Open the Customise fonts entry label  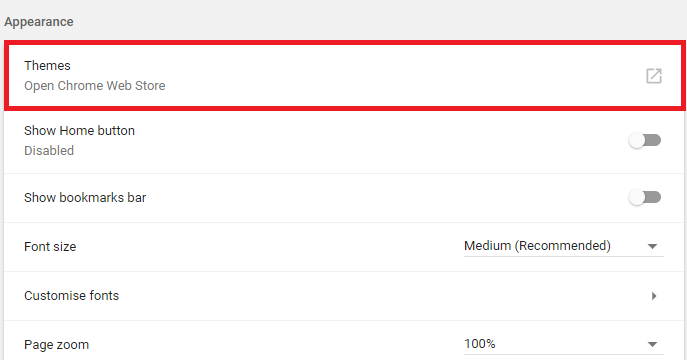click(71, 296)
